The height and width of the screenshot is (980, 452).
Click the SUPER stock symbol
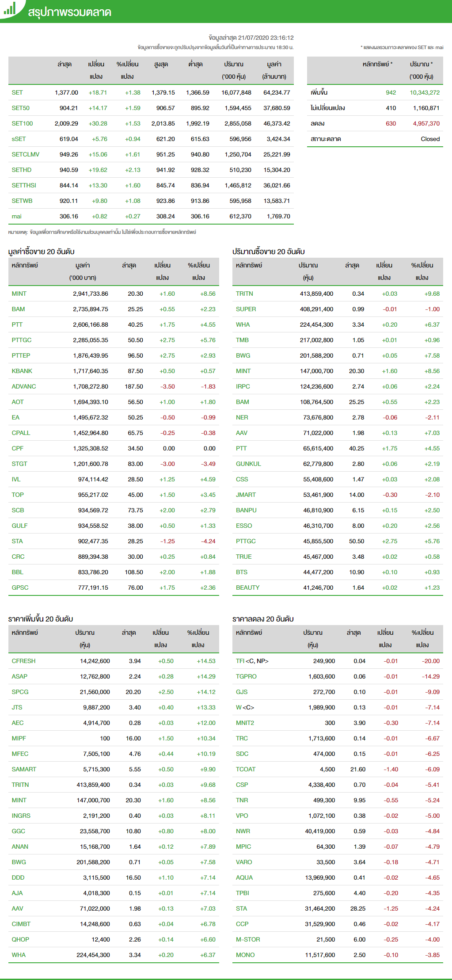[x=246, y=309]
